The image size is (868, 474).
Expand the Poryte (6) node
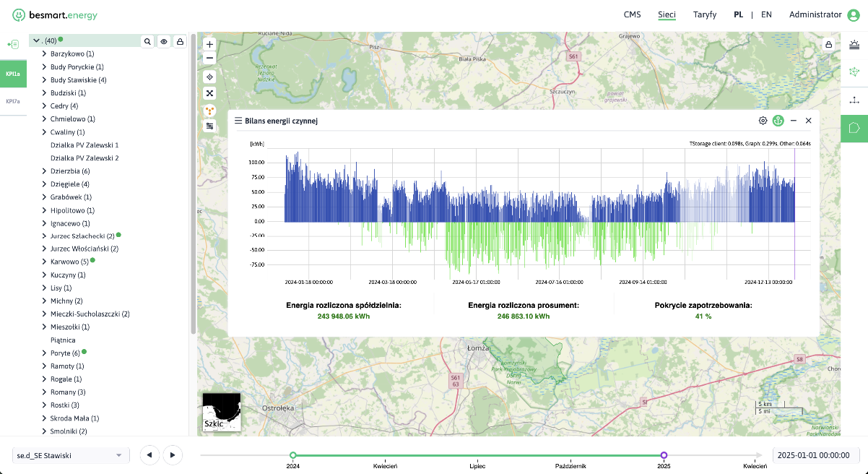(x=44, y=353)
